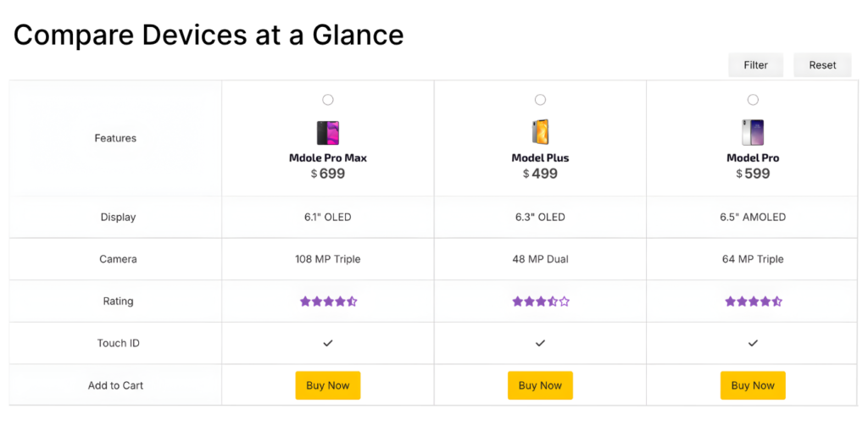
Task: Click the Model Pro phone image
Action: pyautogui.click(x=753, y=132)
